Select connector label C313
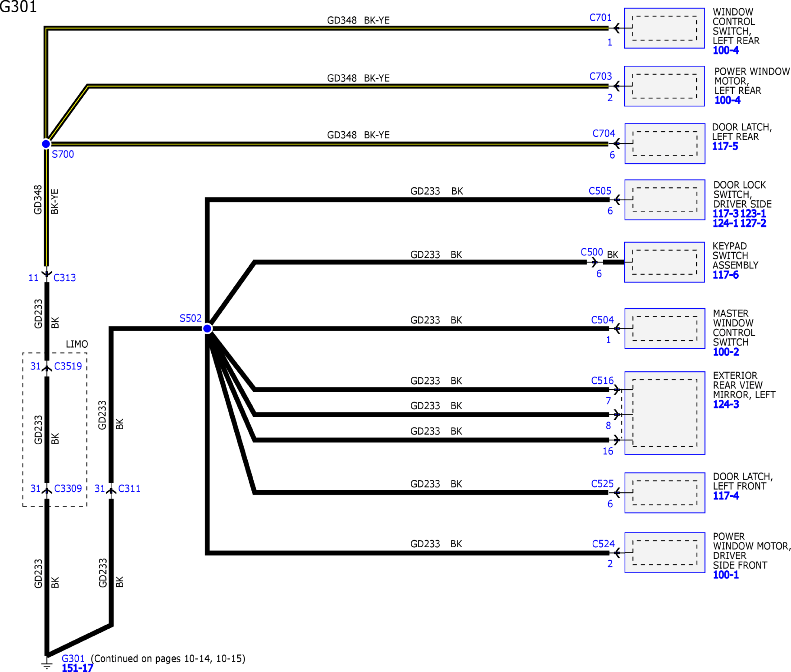The width and height of the screenshot is (791, 672). [x=64, y=278]
